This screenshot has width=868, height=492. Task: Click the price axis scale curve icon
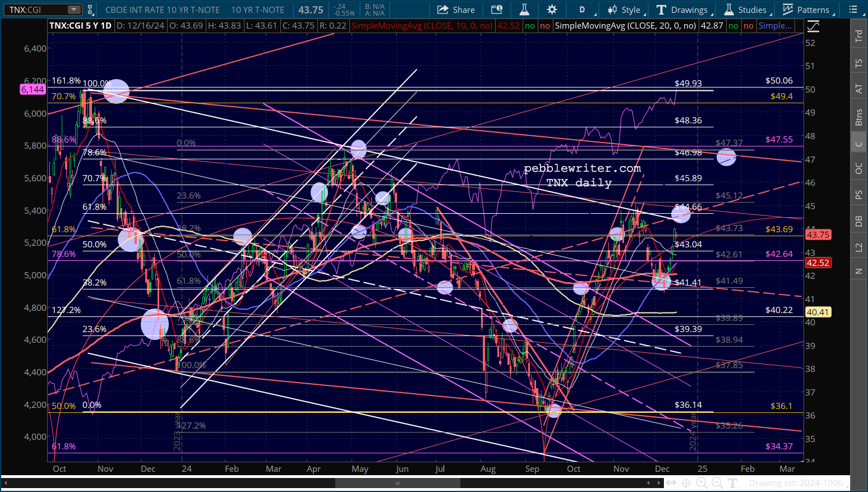point(812,26)
